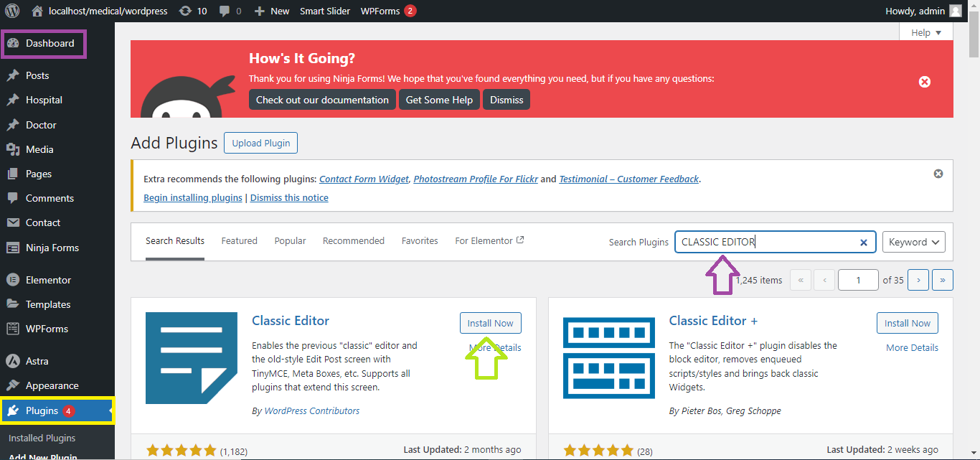
Task: Select the Appearance paintbrush icon
Action: pos(12,385)
